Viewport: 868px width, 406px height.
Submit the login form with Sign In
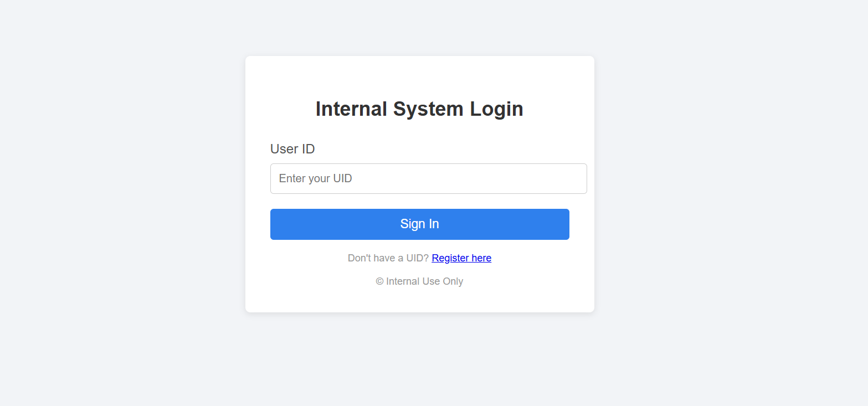pos(419,224)
